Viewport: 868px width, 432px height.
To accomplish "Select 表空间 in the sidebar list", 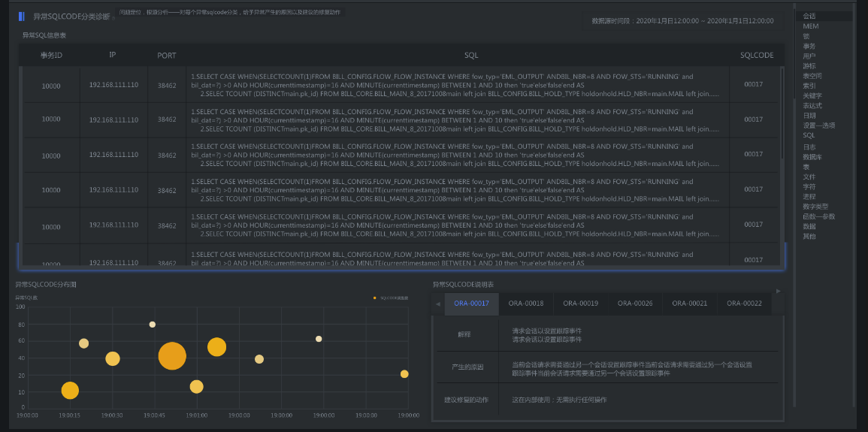I will pos(812,76).
